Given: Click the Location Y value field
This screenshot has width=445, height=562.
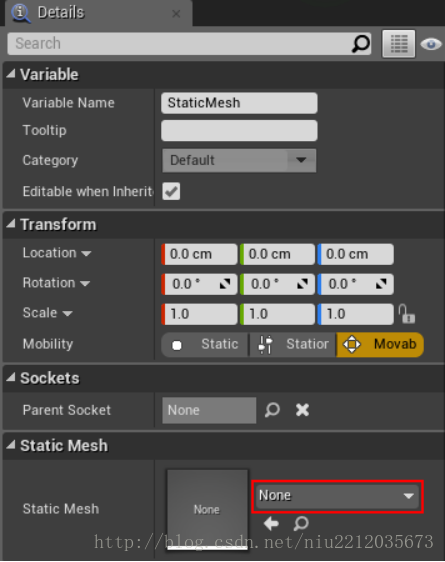Looking at the screenshot, I should click(277, 254).
